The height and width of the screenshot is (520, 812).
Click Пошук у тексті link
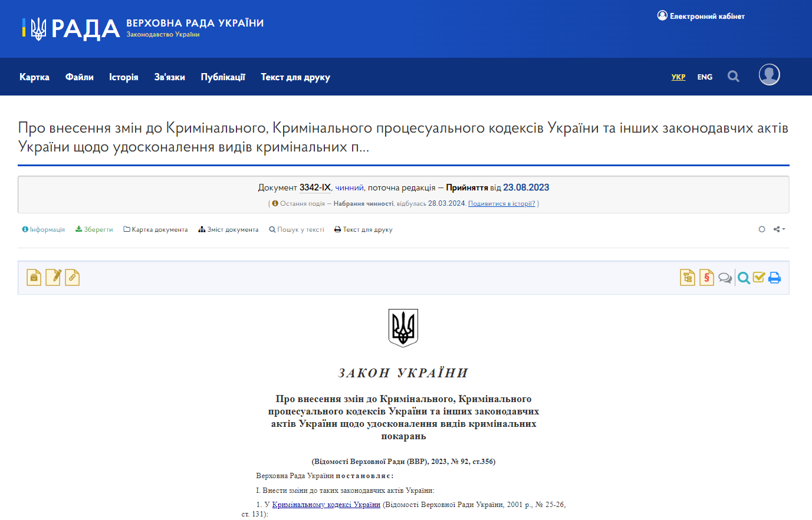[297, 229]
